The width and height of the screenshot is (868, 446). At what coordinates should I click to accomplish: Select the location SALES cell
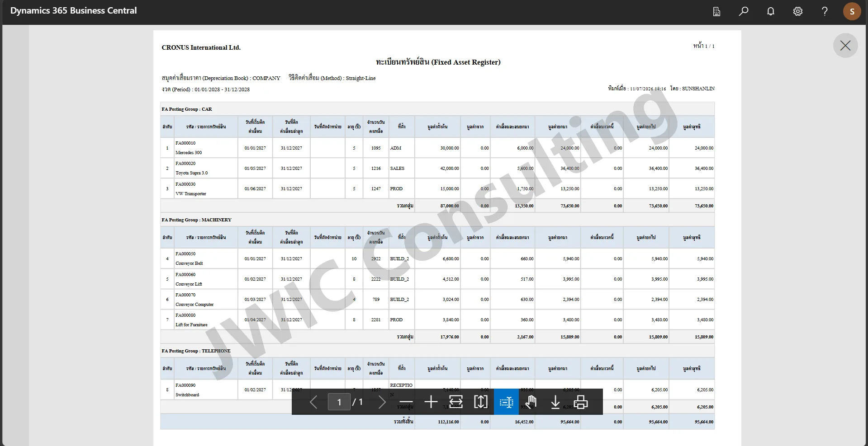[x=397, y=169]
